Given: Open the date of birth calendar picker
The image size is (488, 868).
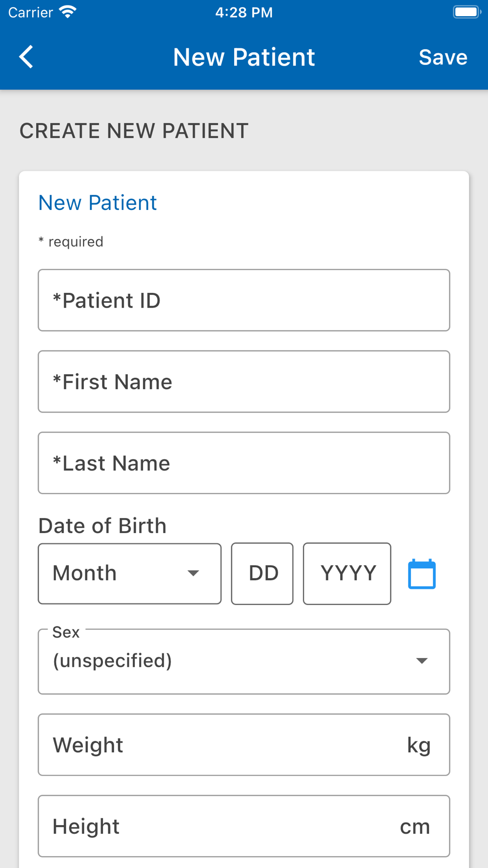Looking at the screenshot, I should pyautogui.click(x=422, y=574).
